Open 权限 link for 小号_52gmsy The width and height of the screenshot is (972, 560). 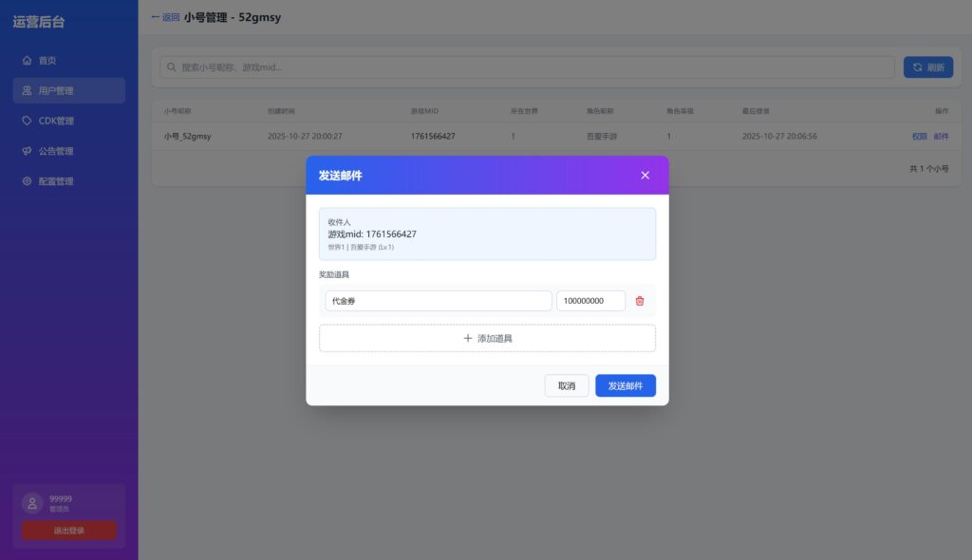pos(918,136)
